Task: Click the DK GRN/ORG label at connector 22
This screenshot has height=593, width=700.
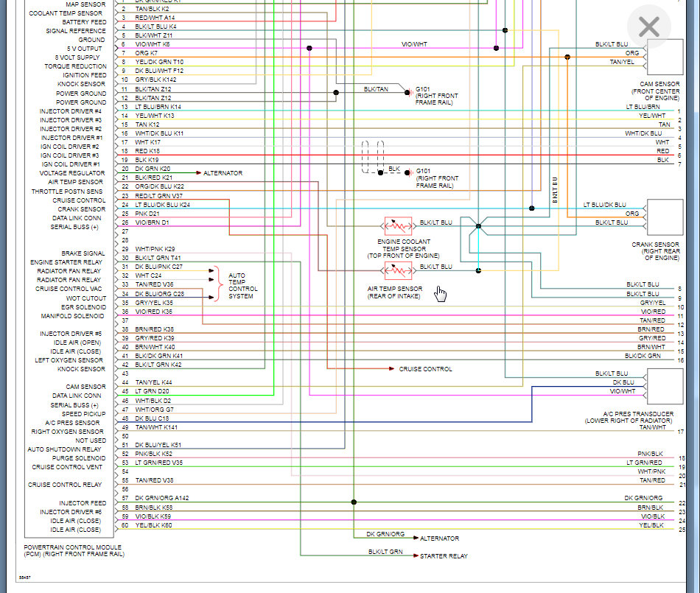Action: pos(643,498)
